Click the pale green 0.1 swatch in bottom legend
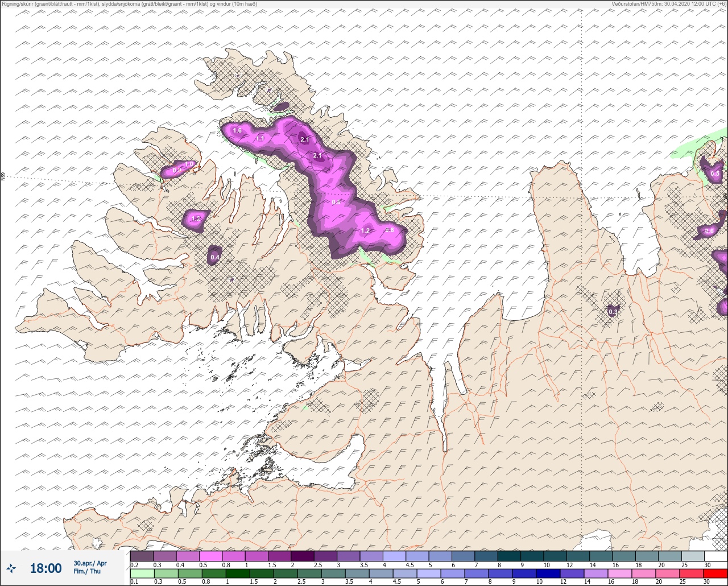The image size is (728, 586). coord(142,573)
